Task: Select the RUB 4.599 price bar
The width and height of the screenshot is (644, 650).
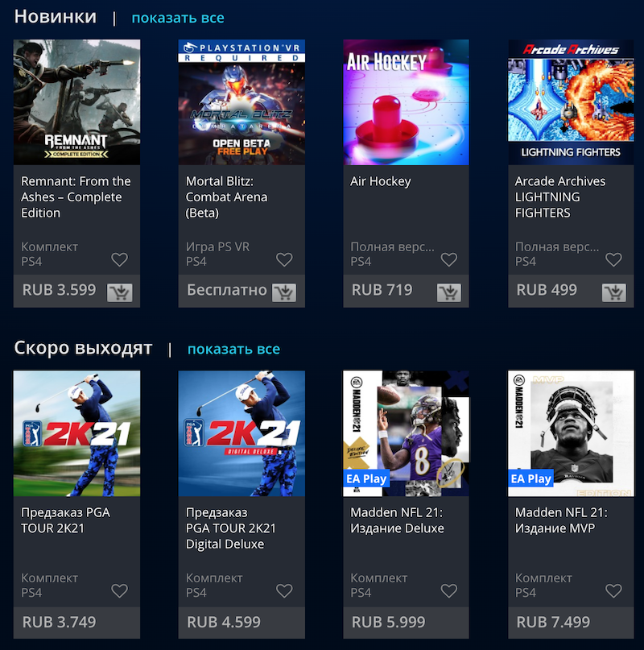Action: (x=242, y=623)
